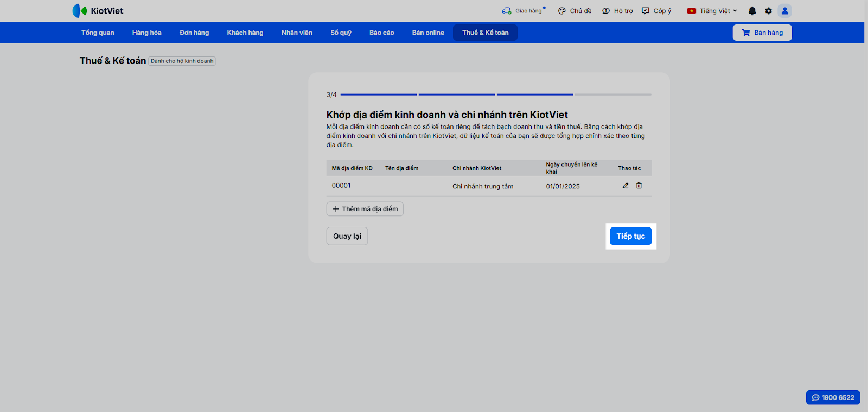Click the Chủ đề palette icon

562,11
